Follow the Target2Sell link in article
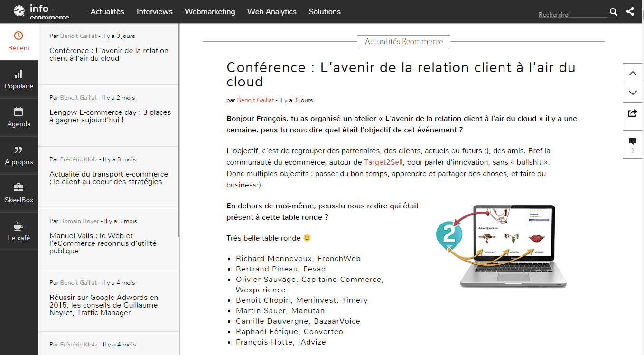Screen dimensions: 644x355 point(383,162)
